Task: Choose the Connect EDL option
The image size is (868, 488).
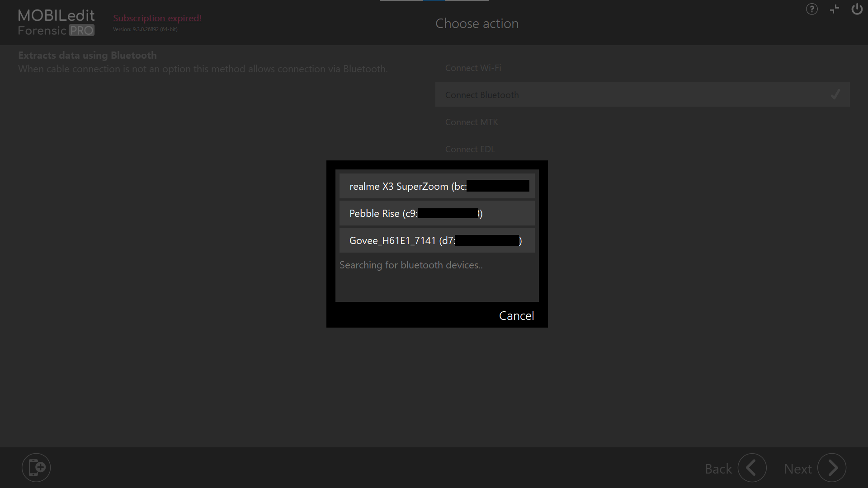Action: pos(470,149)
